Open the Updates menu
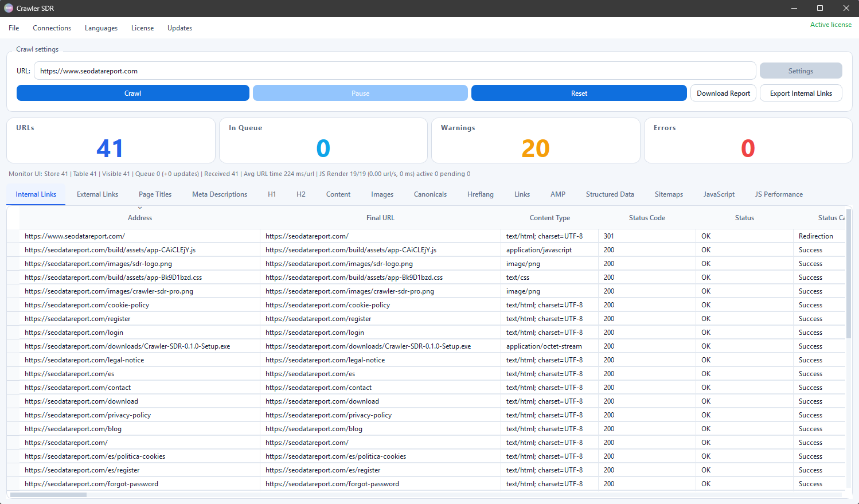This screenshot has width=859, height=504. click(x=179, y=28)
